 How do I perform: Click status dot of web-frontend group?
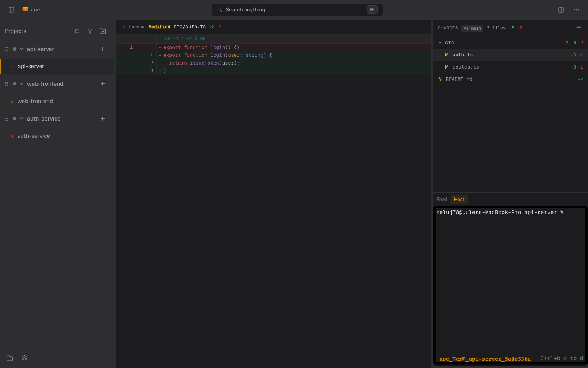15,84
